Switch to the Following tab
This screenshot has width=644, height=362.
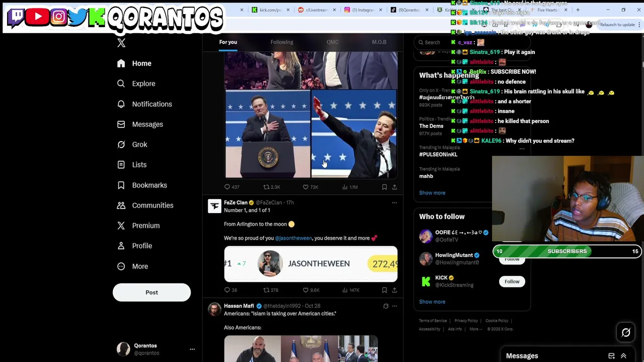coord(282,42)
